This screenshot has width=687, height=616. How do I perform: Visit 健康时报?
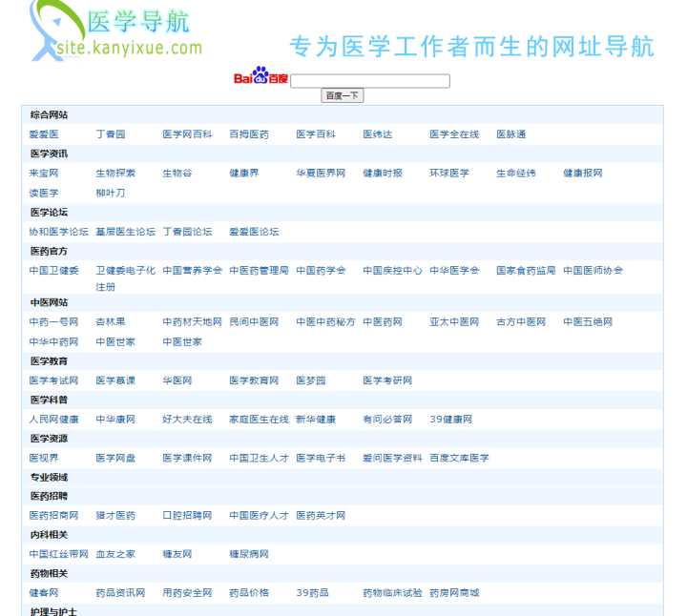pos(383,174)
